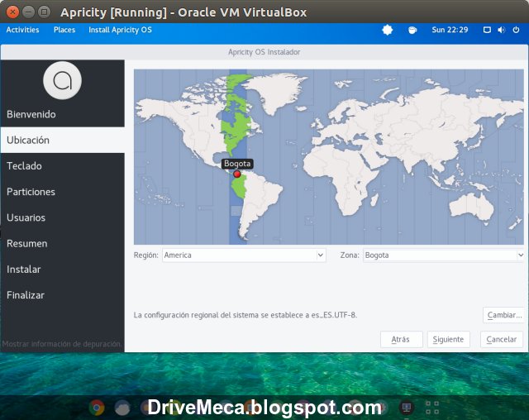The width and height of the screenshot is (529, 420).
Task: Open the applications grid in the dock
Action: click(x=432, y=408)
